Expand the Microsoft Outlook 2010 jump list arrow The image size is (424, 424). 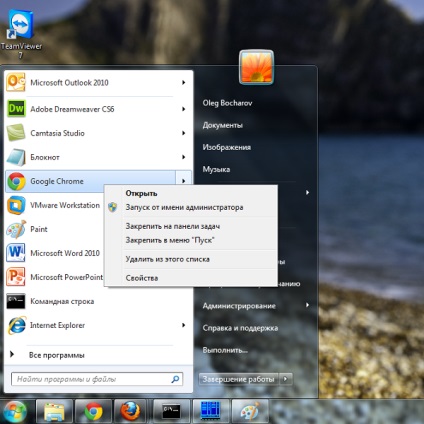tap(183, 82)
